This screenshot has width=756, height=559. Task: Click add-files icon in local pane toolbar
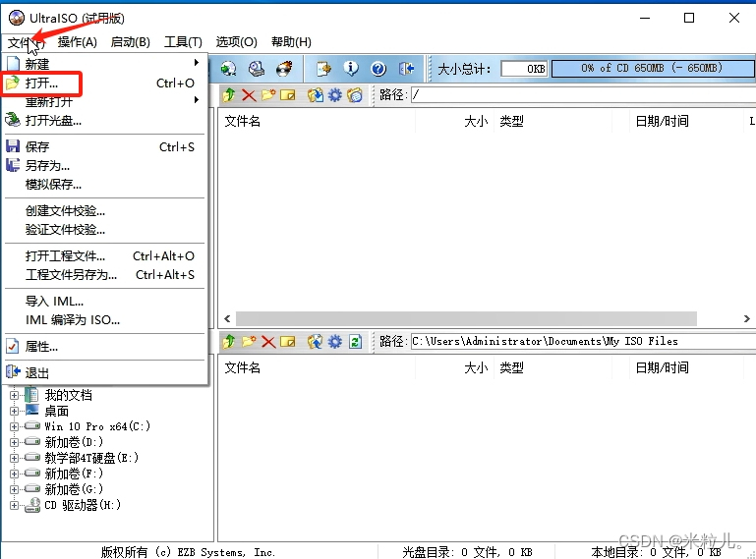tap(316, 342)
